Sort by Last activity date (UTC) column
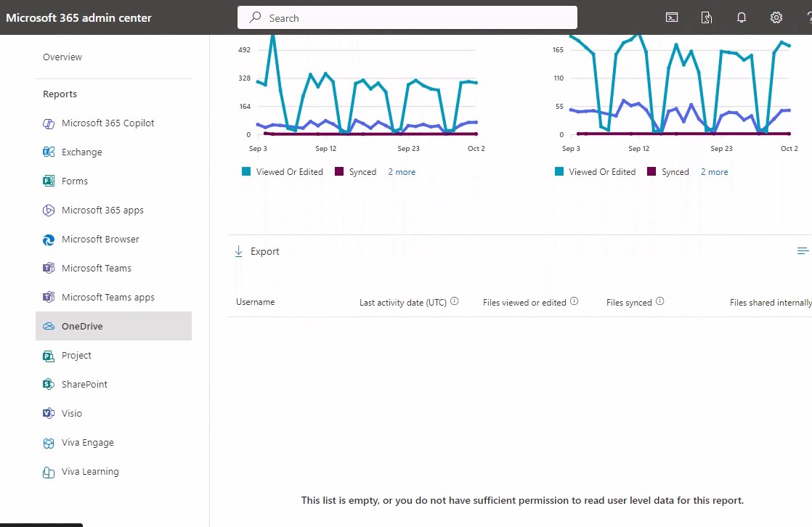 403,302
